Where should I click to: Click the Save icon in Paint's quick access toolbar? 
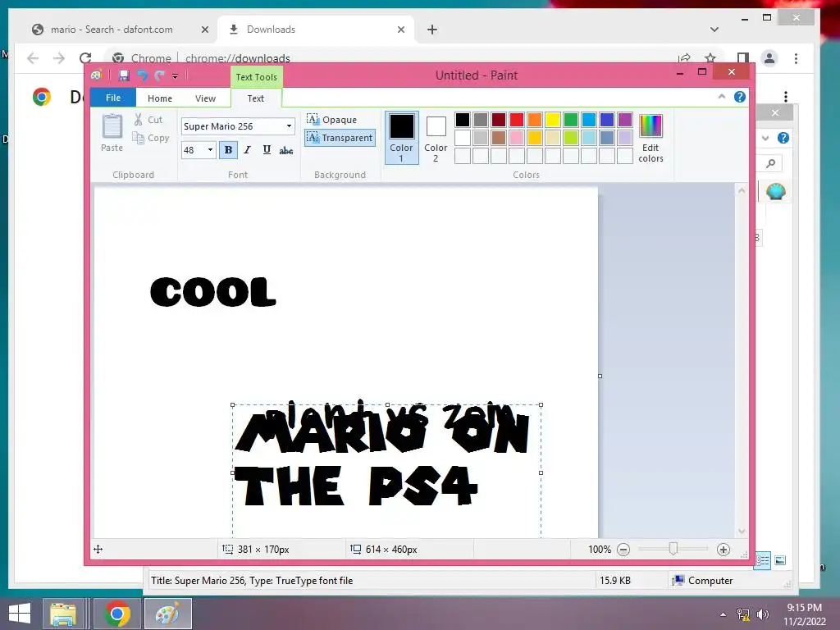124,75
